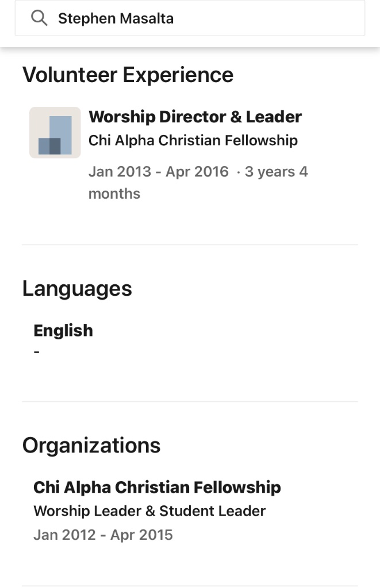Click the divider line above Organizations section

click(190, 401)
